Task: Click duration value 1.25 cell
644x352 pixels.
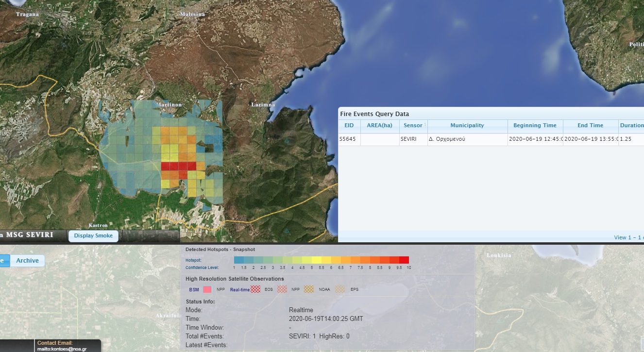Action: tap(631, 139)
